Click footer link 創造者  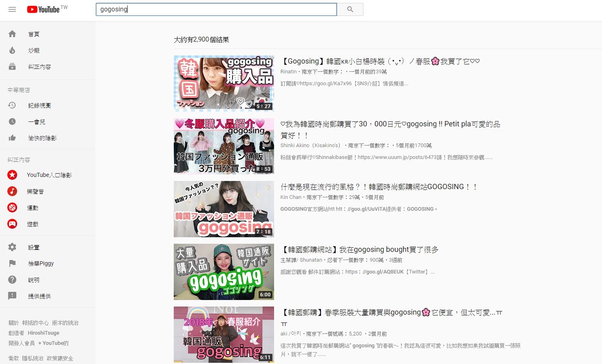[16, 333]
